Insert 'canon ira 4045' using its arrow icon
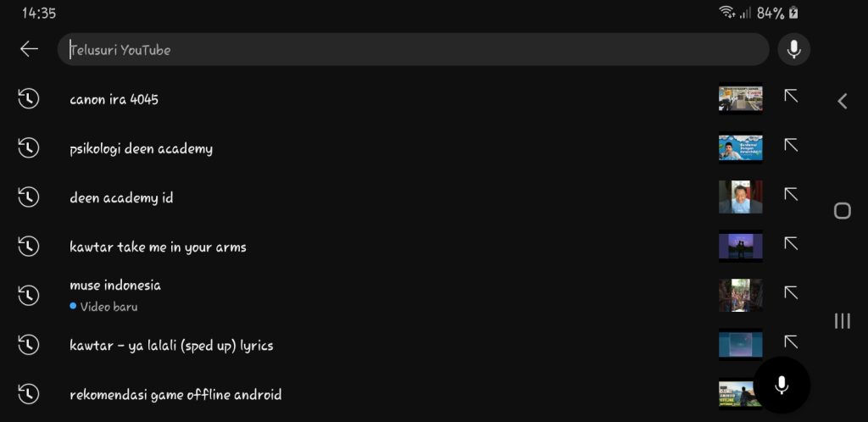The height and width of the screenshot is (422, 868). pyautogui.click(x=791, y=97)
